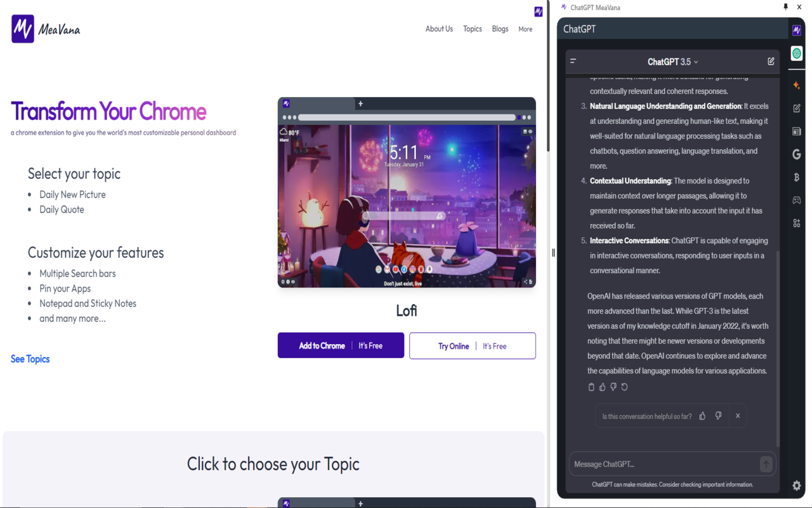
Task: Follow the See Topics link
Action: click(30, 359)
